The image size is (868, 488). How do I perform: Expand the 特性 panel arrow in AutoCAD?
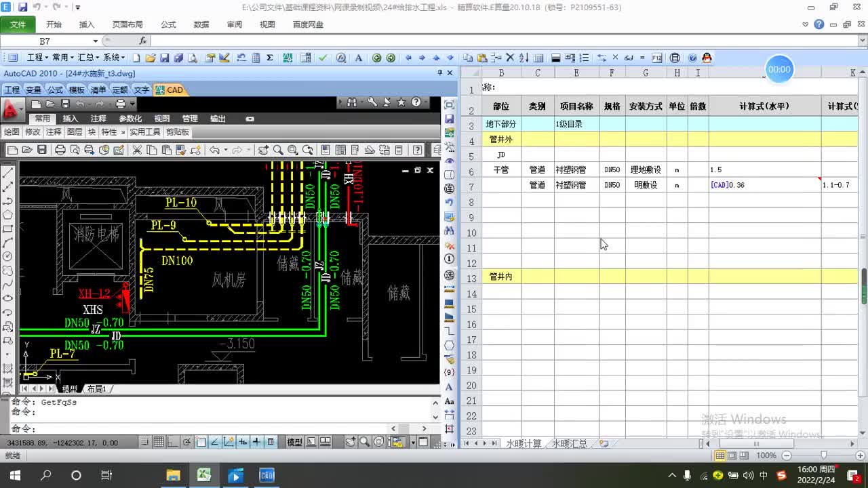(123, 132)
